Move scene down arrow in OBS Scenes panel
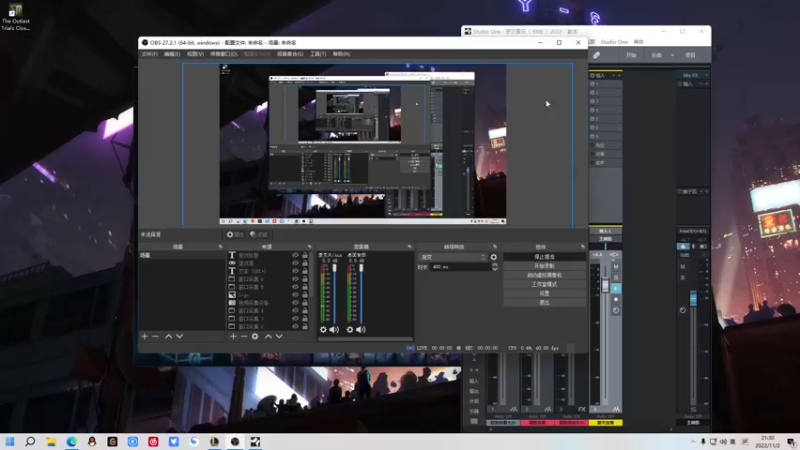The height and width of the screenshot is (450, 800). pyautogui.click(x=180, y=336)
